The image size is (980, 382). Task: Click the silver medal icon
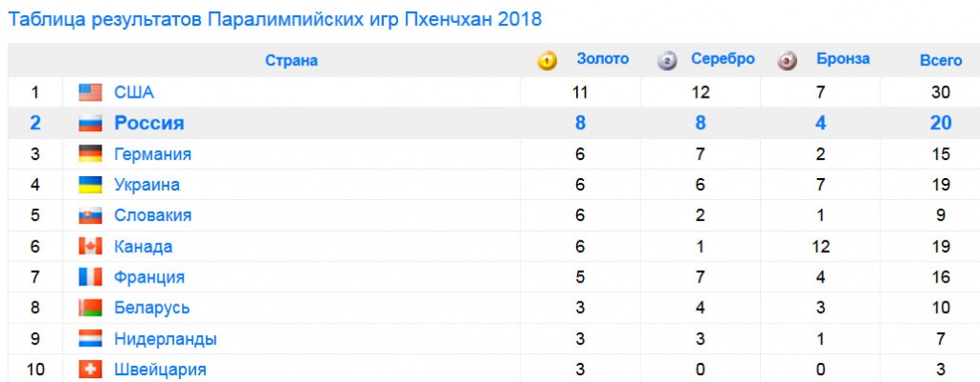tap(667, 61)
